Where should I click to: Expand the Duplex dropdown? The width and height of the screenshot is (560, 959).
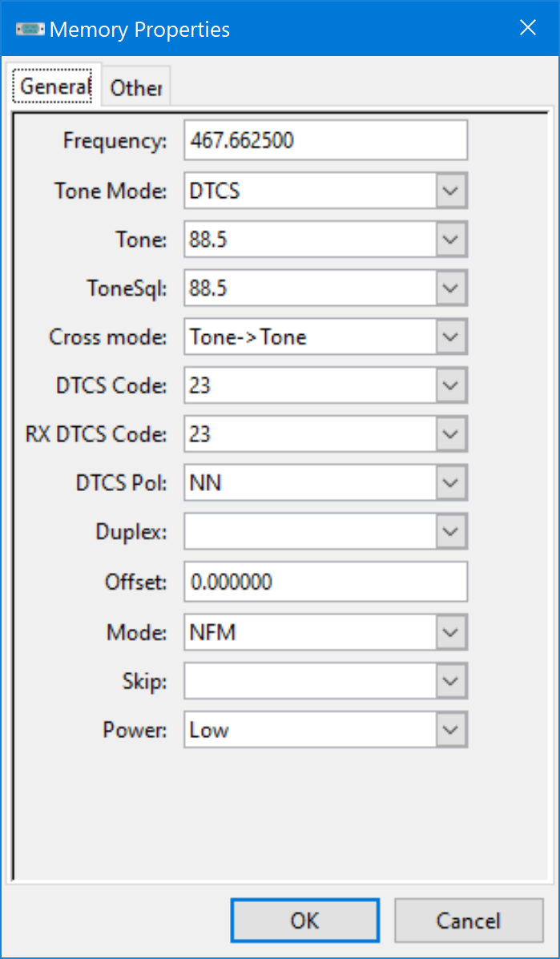pos(452,532)
